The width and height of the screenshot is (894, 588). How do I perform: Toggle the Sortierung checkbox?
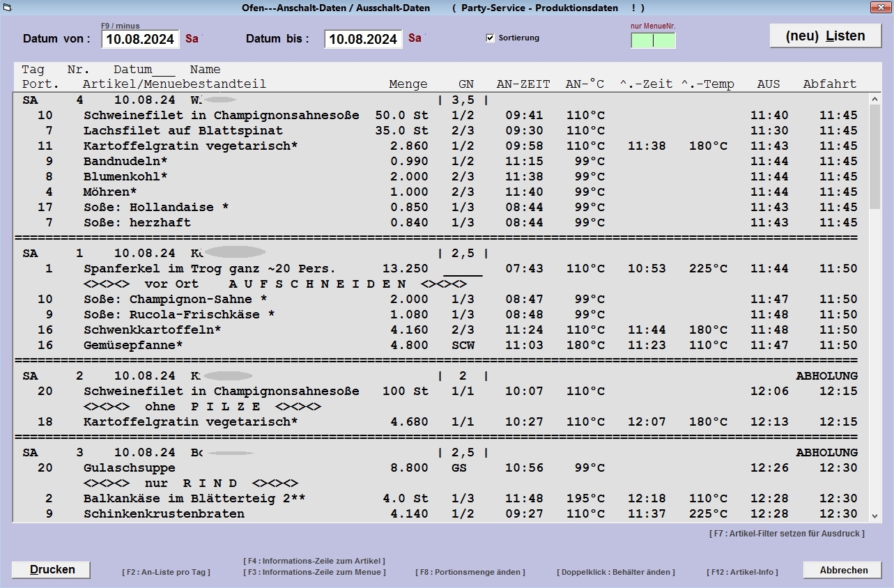tap(490, 38)
